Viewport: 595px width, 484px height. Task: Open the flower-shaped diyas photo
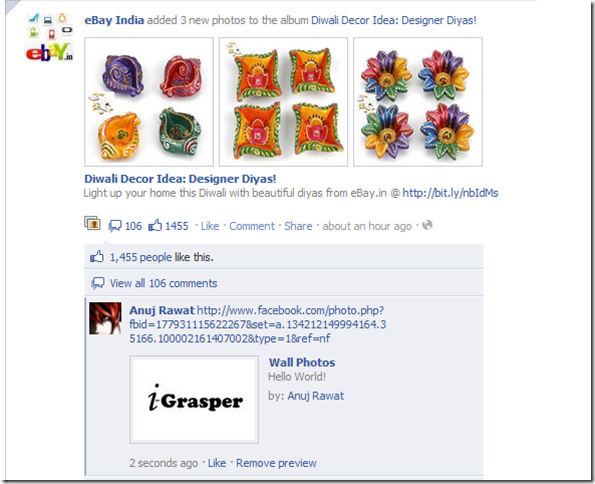[x=418, y=102]
